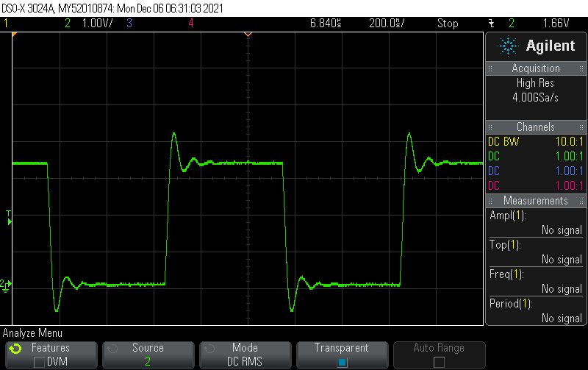Click the blue DC 1.00:1 channel row
This screenshot has height=370, width=588.
536,171
